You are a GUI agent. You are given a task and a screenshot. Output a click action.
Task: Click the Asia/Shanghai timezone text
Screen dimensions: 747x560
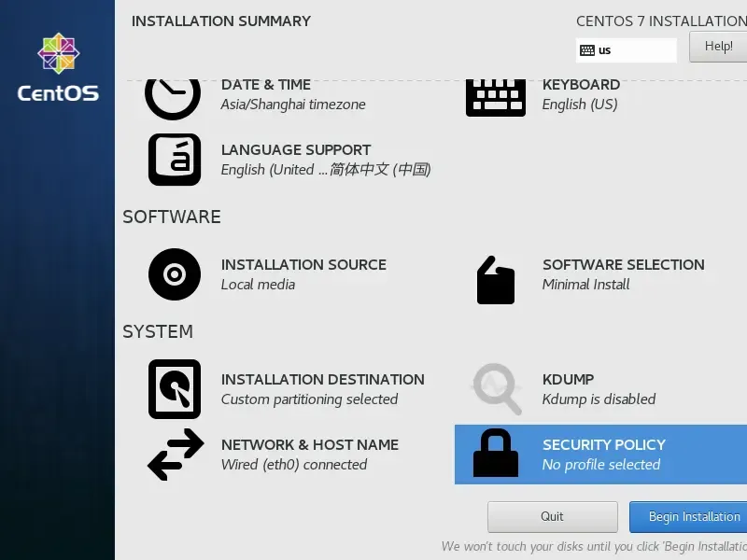click(293, 105)
